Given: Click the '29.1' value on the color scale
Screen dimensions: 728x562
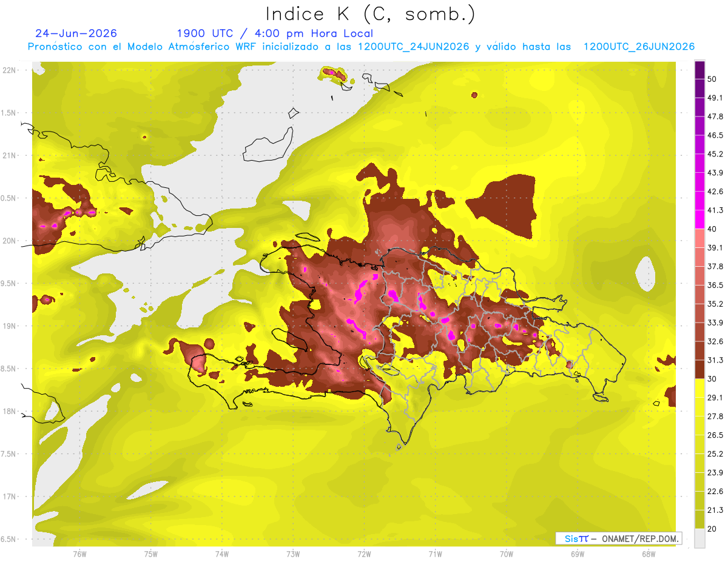Looking at the screenshot, I should (715, 397).
